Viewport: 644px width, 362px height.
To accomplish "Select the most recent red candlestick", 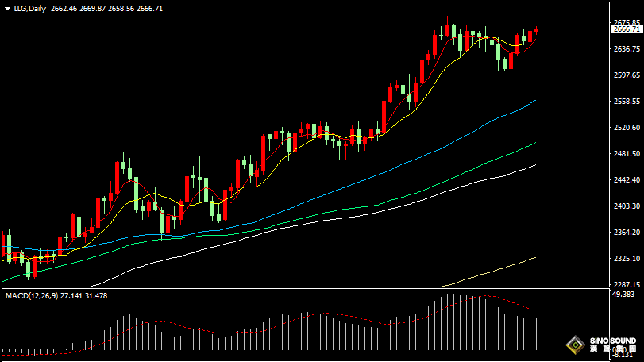I will (536, 30).
